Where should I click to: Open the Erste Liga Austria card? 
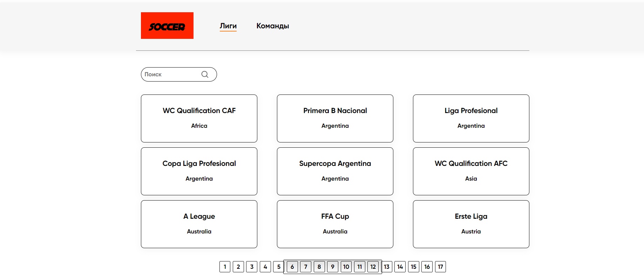[471, 224]
